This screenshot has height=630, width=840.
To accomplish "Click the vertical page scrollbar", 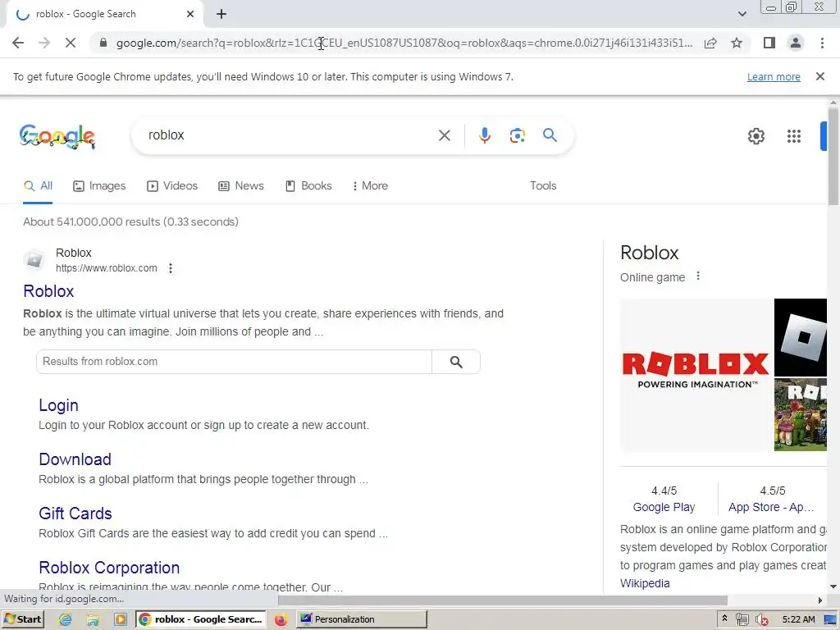I will (x=833, y=155).
